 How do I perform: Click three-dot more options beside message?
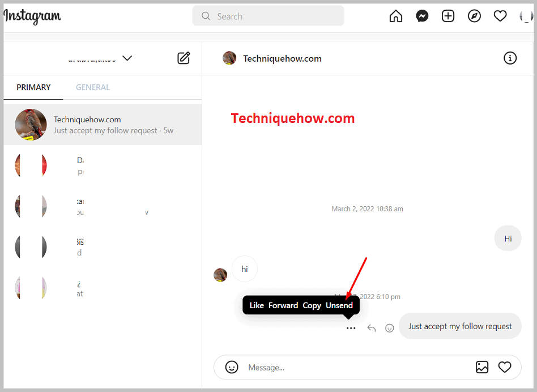tap(351, 328)
